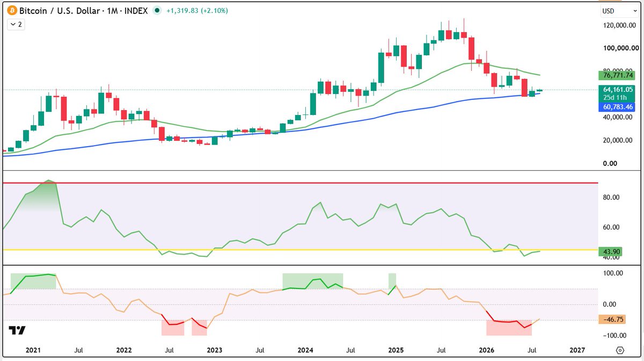Click the -46.75 indicator value label
This screenshot has height=361, width=644.
612,319
